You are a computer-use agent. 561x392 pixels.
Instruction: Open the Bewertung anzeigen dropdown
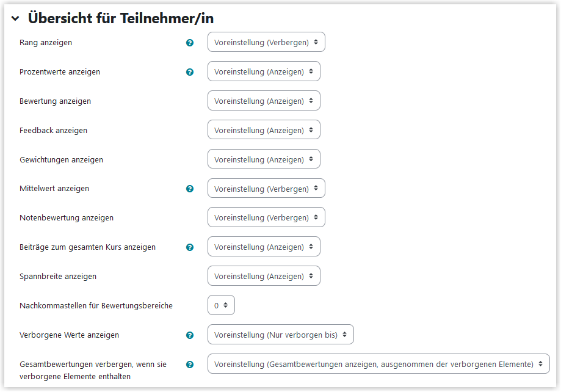264,101
